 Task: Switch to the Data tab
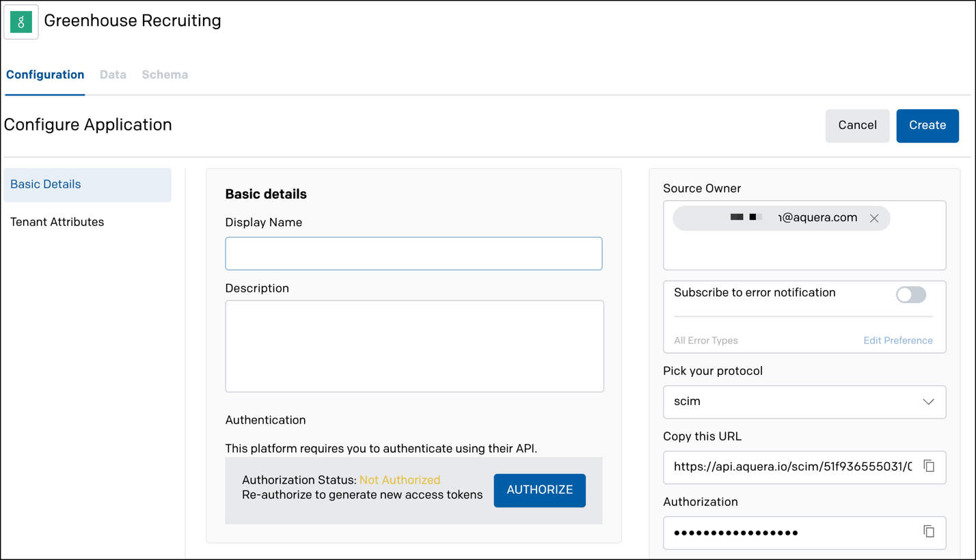tap(113, 74)
